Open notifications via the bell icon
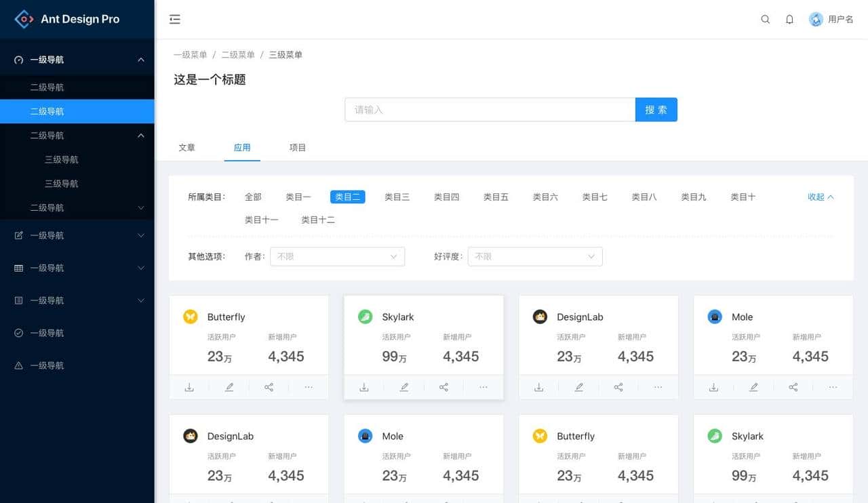Viewport: 868px width, 503px height. 789,20
